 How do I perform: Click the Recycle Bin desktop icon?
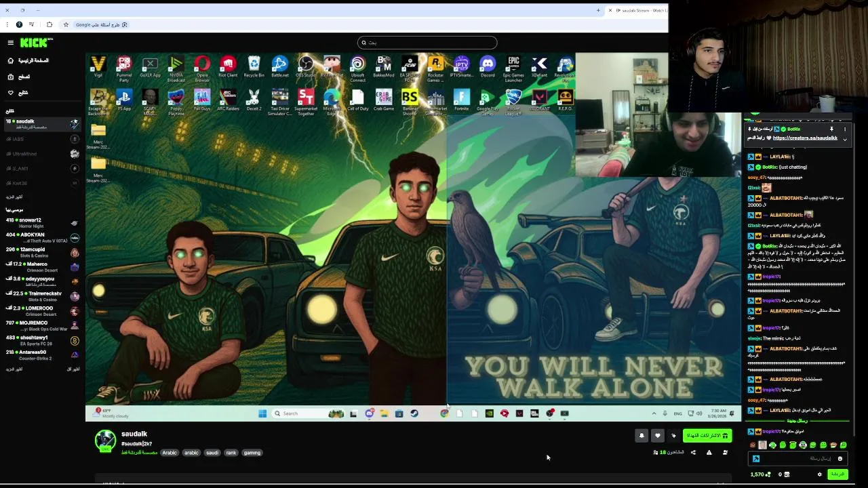(254, 67)
